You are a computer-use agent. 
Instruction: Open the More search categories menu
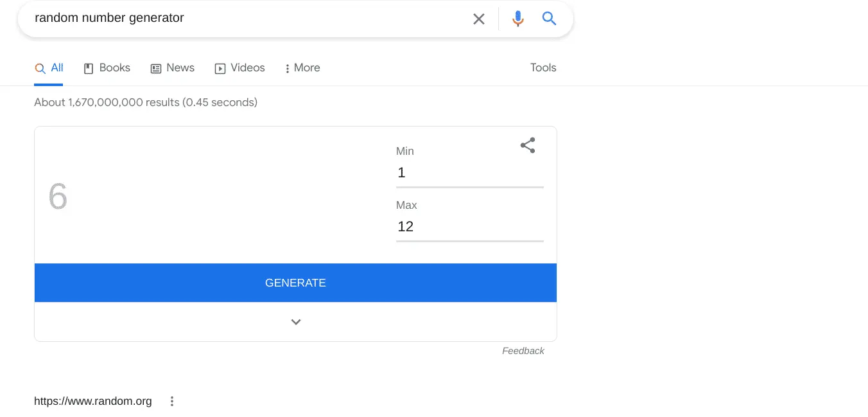302,67
